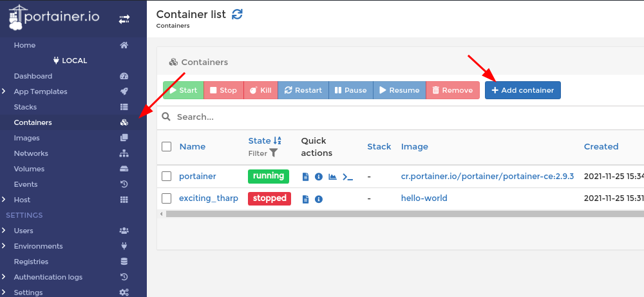
Task: Click the Images clone icon
Action: point(124,138)
